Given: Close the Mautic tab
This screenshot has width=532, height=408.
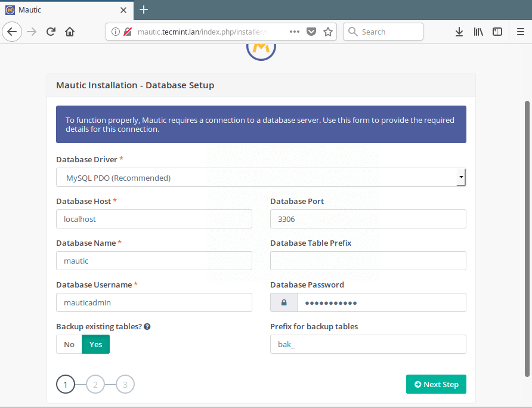Looking at the screenshot, I should (123, 10).
